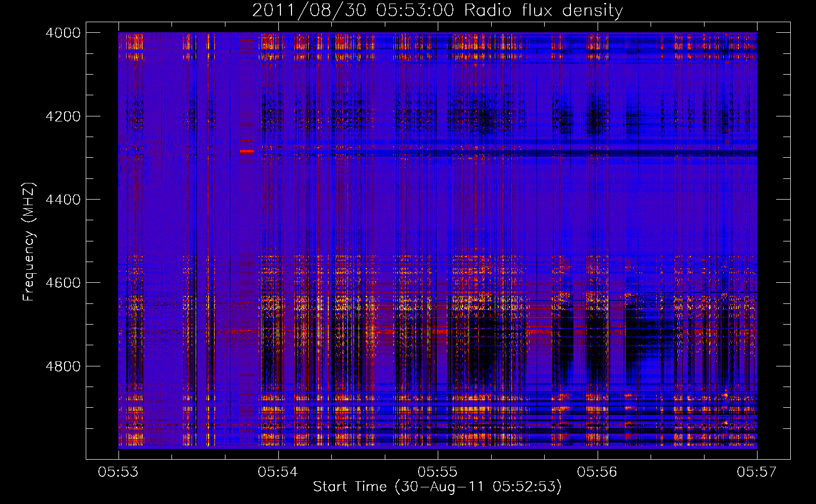
Task: Click the 05:54 time axis label
Action: [278, 472]
